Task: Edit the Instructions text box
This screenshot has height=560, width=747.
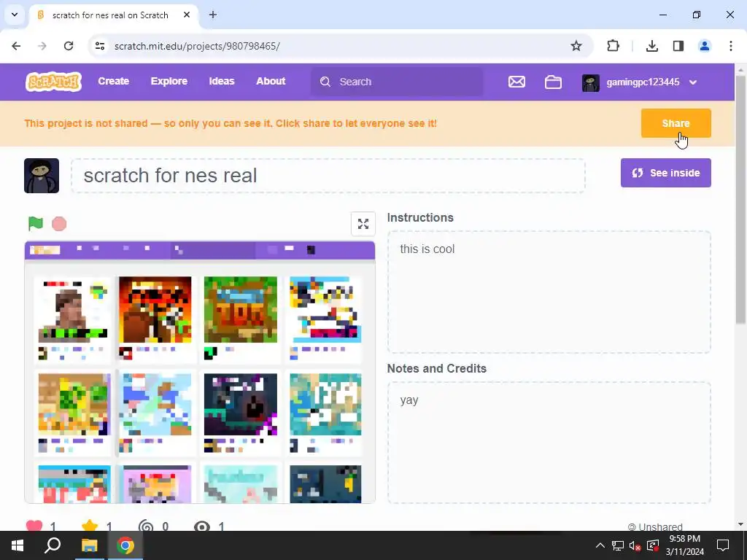Action: point(549,292)
